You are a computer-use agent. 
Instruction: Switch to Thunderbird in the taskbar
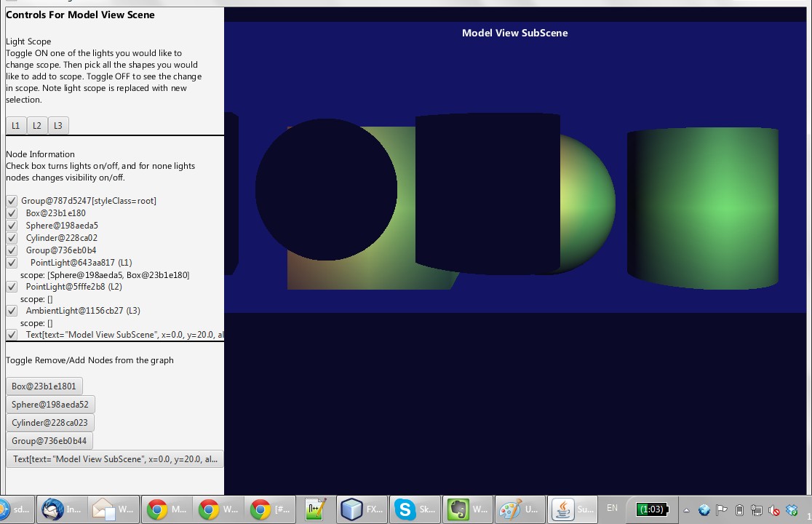pos(63,509)
